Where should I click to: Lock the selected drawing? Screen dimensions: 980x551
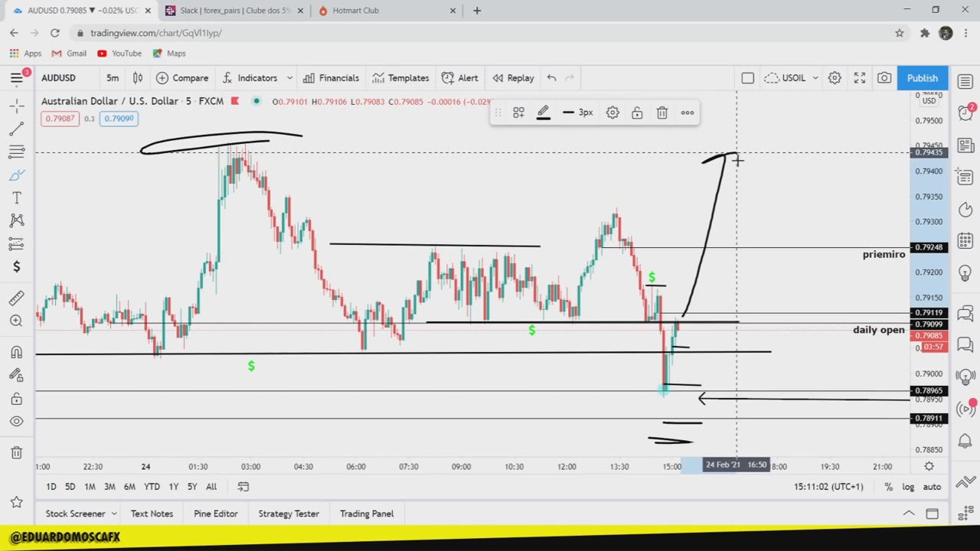pos(637,112)
